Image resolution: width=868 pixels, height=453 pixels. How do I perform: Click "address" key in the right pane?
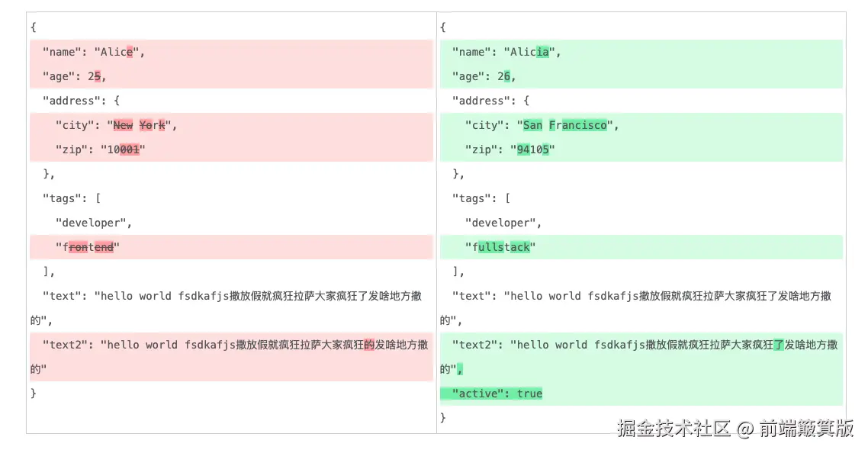(484, 101)
